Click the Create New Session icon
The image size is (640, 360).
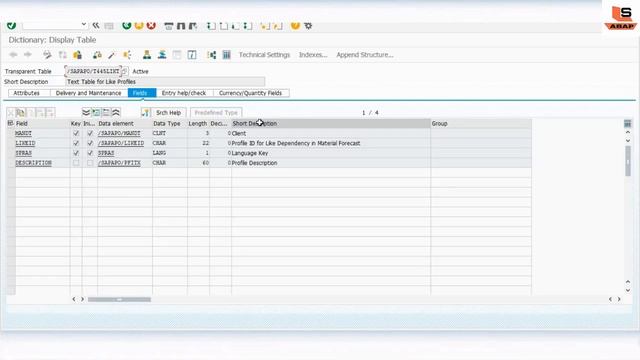point(265,26)
